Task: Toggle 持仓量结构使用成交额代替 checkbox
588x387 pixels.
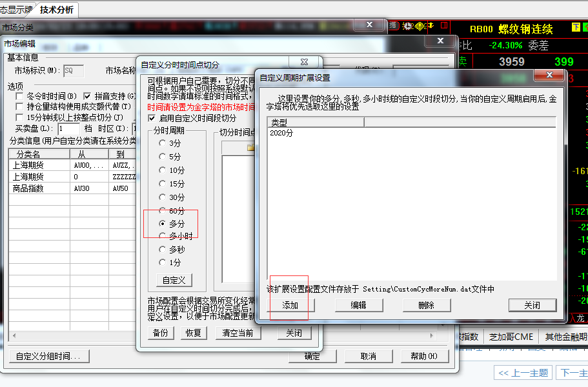Action: pyautogui.click(x=19, y=107)
